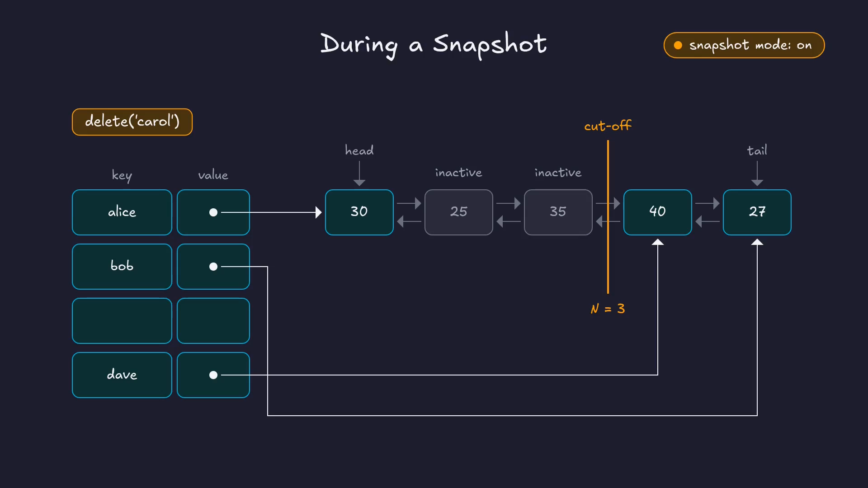This screenshot has height=488, width=868.
Task: Click the pointer dot in alice's value cell
Action: (x=213, y=212)
